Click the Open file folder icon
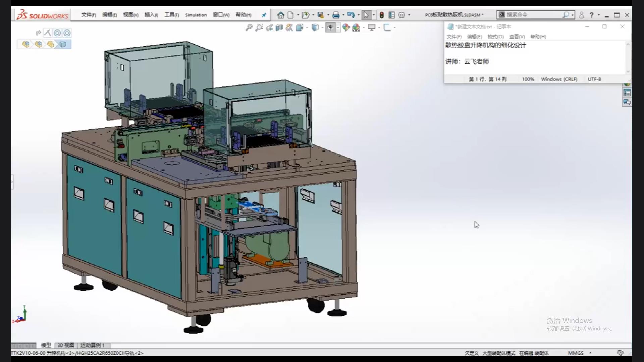Screen dimensions: 644x362 pos(305,15)
